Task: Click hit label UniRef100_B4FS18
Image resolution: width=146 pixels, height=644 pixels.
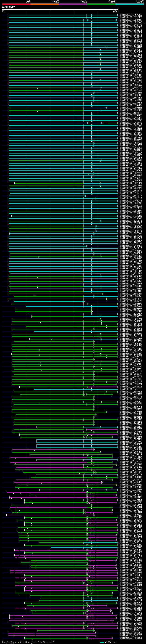Action: pos(131,389)
